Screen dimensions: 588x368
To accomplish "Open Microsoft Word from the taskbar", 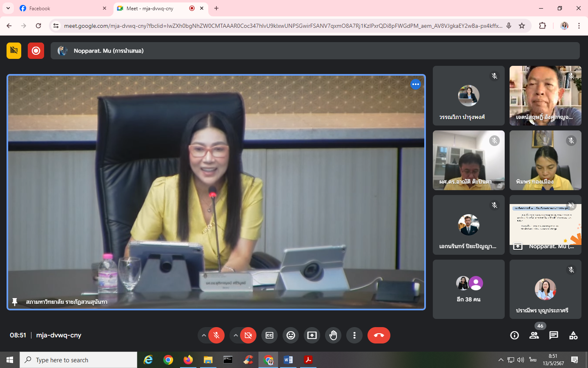I will [x=288, y=360].
